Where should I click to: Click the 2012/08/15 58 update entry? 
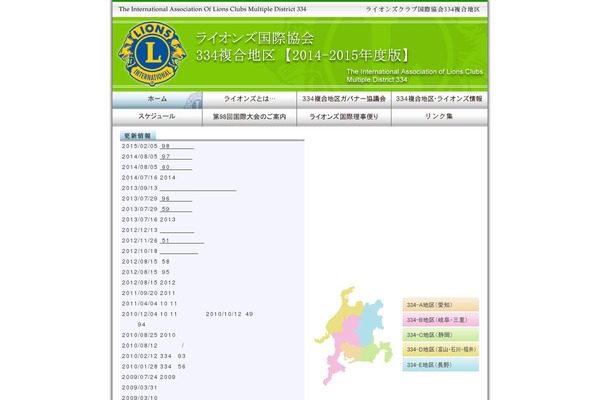click(x=145, y=262)
